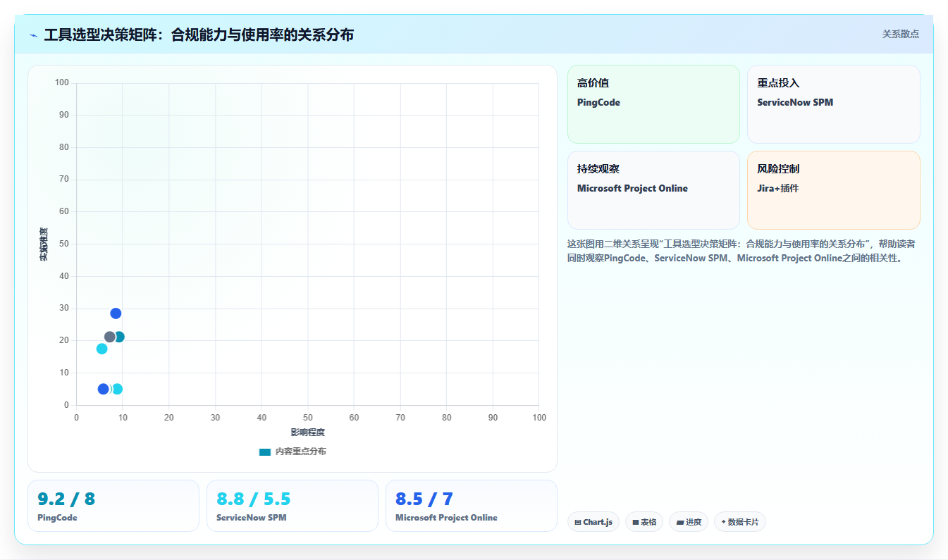Click the teal point beside the gray point
Screen dimensions: 948x560
119,337
